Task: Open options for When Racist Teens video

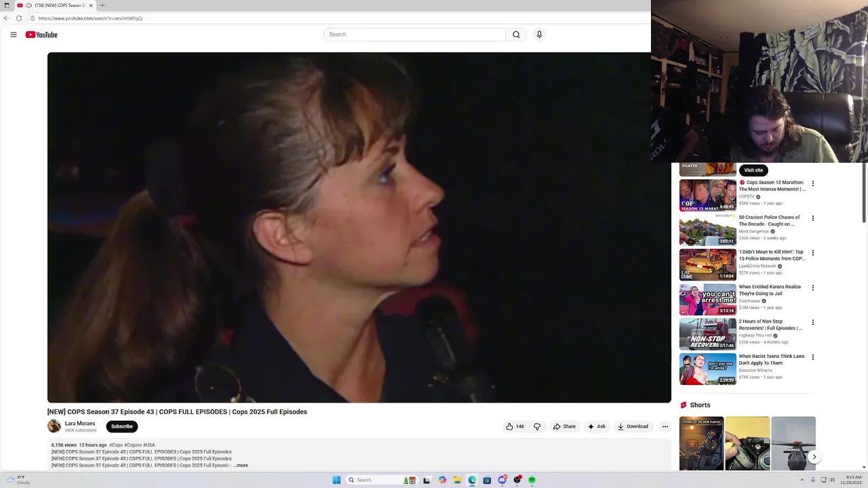Action: (813, 357)
